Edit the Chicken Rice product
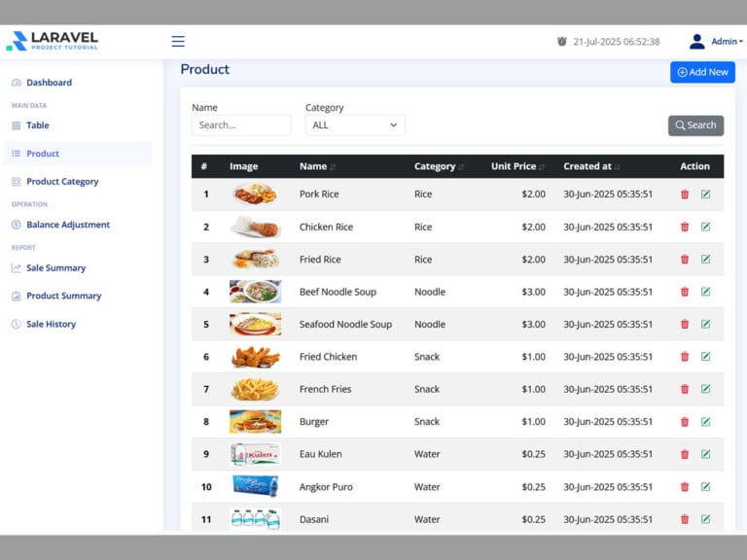 [x=705, y=227]
